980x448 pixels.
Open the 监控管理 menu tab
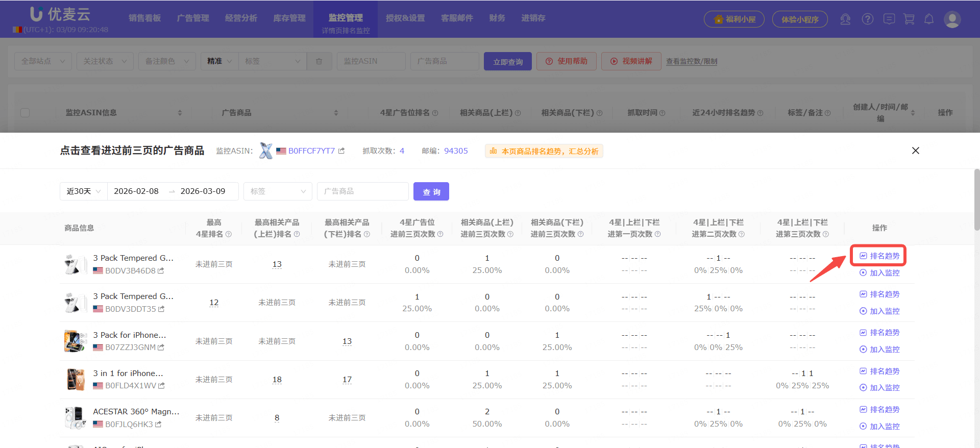[346, 18]
